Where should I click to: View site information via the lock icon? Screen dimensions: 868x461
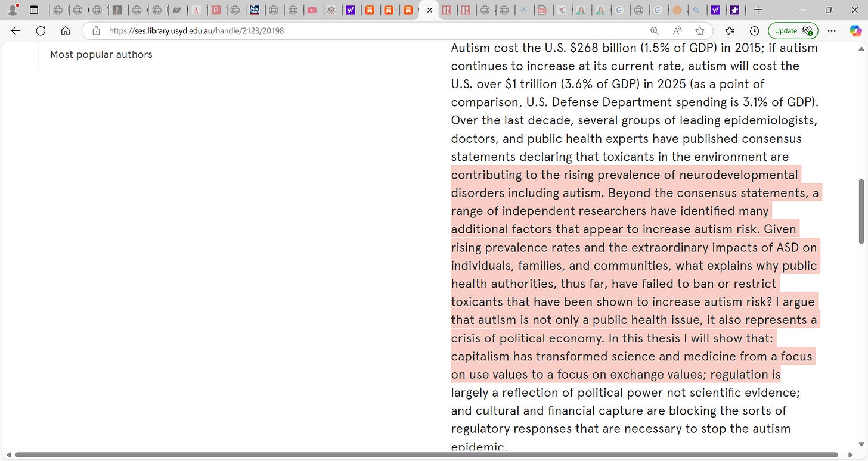click(x=96, y=31)
